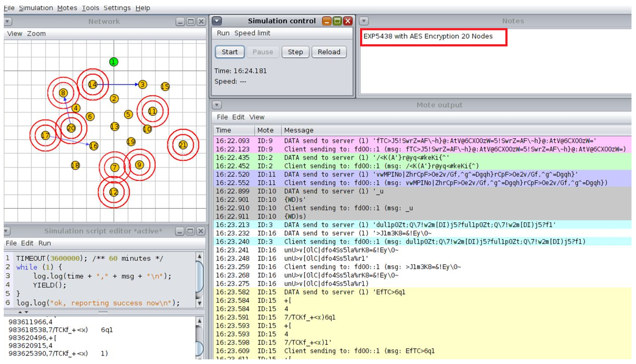The image size is (636, 364).
Task: Sort by the Mote column header
Action: click(x=265, y=130)
